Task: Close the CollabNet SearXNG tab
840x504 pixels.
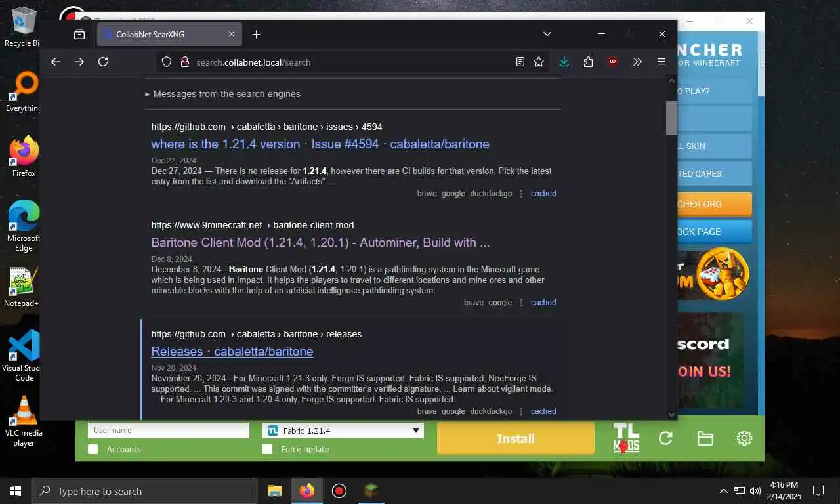Action: pos(232,34)
